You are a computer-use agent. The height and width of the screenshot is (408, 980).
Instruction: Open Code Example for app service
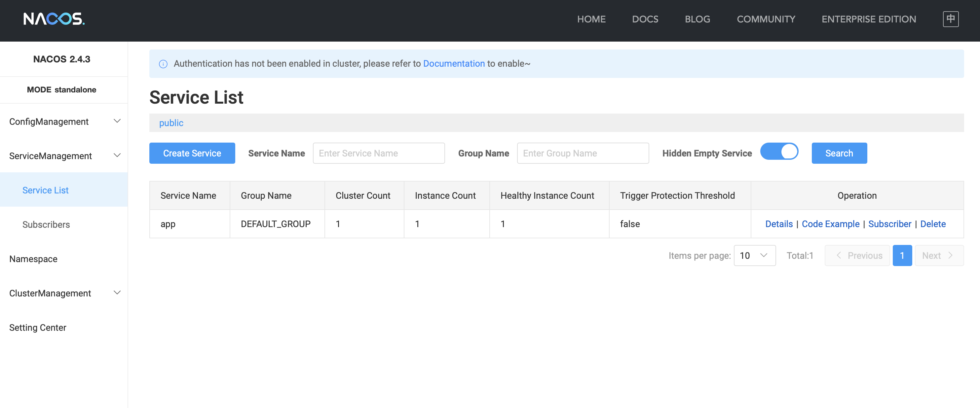(831, 224)
